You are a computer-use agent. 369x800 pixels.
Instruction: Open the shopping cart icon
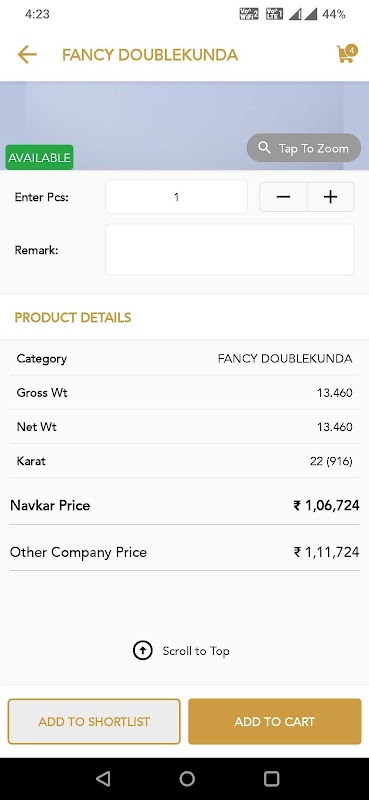coord(346,55)
